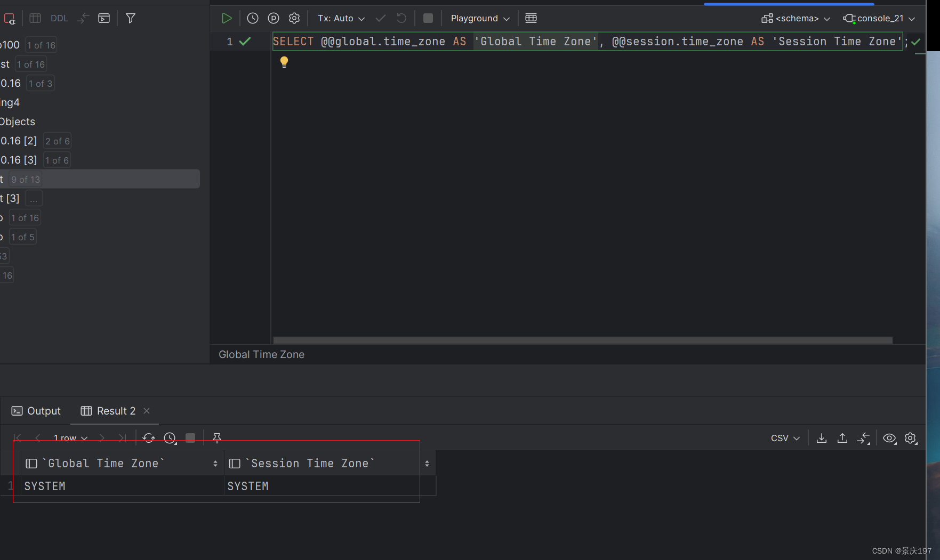This screenshot has height=560, width=940.
Task: Click the DDL button
Action: pyautogui.click(x=59, y=18)
